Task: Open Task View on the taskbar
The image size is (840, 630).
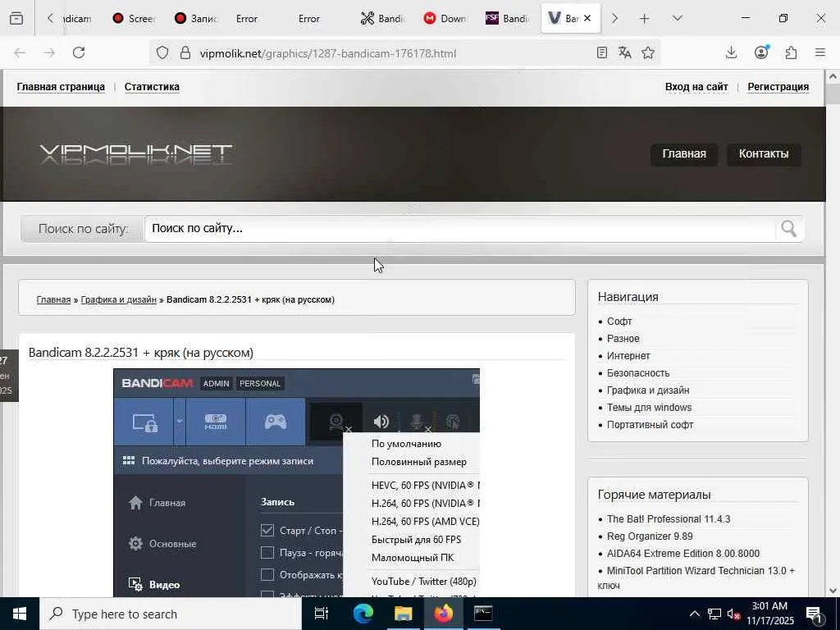Action: click(322, 614)
